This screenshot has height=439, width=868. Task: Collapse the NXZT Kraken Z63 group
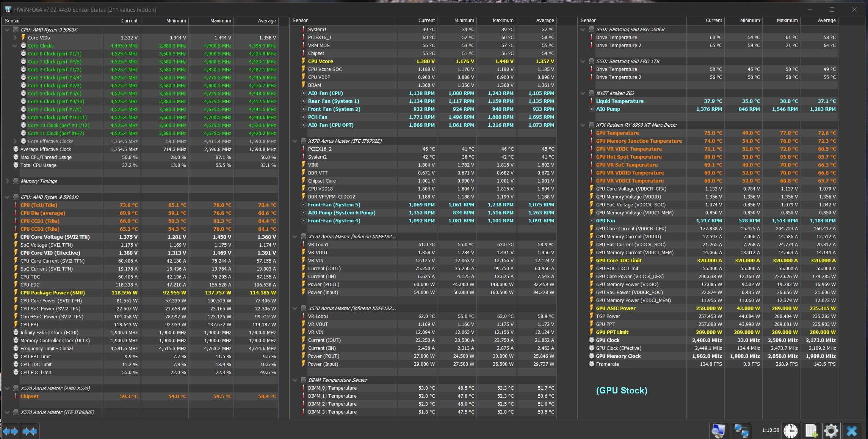click(583, 93)
